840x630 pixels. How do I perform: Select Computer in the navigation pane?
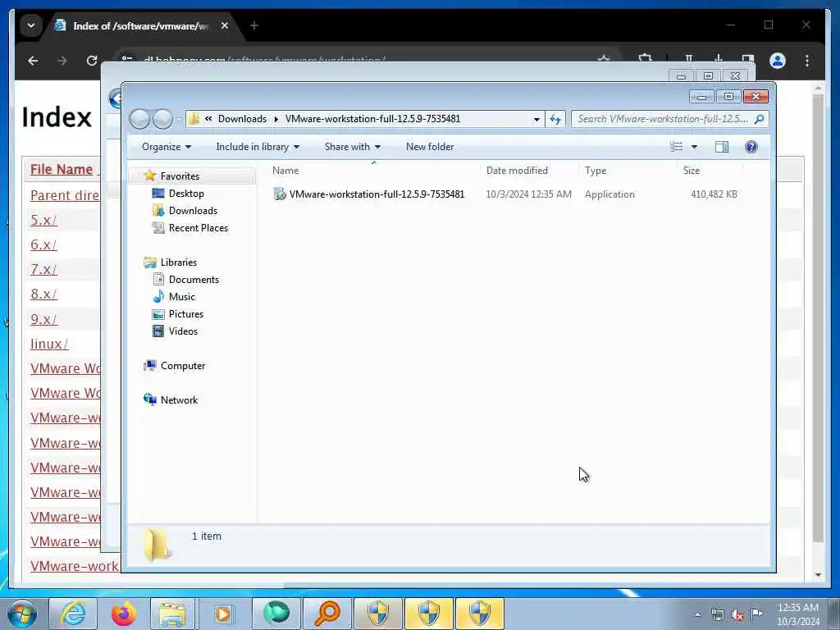[183, 366]
